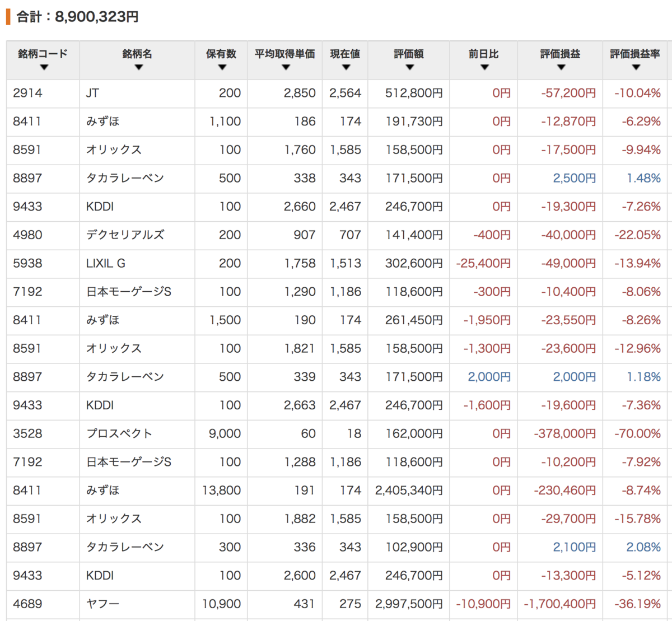Sort by 平均取得単価 arrow
The image size is (672, 621).
tap(286, 68)
